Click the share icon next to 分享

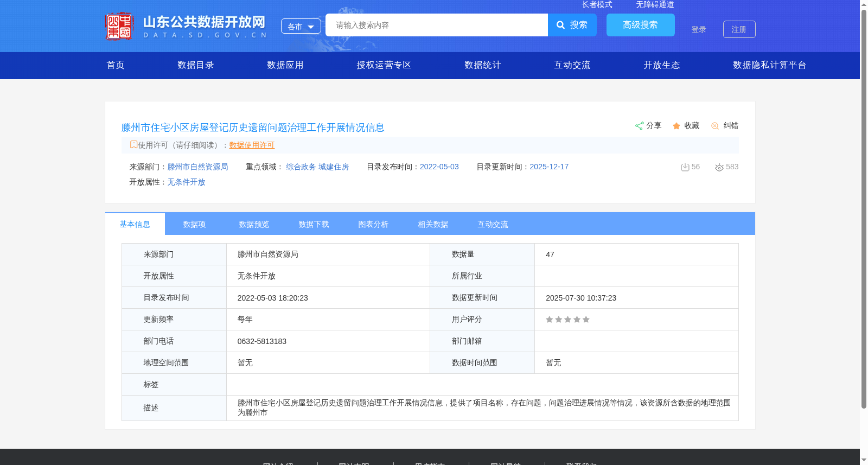639,126
